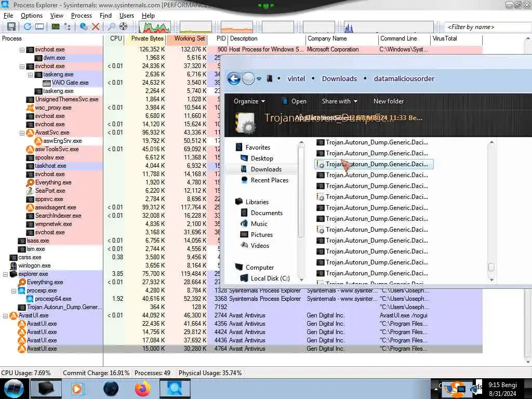Open recent locations dropdown beside Forward arrow

point(259,79)
